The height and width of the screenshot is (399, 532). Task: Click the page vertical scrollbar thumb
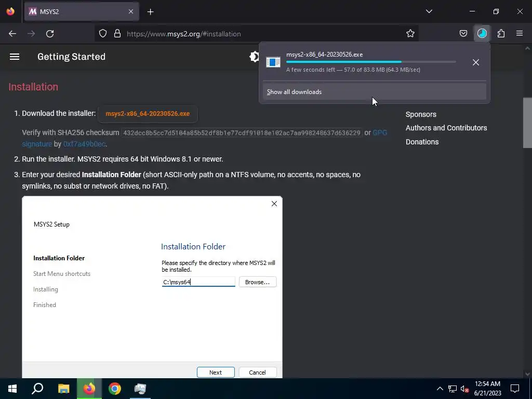[527, 123]
